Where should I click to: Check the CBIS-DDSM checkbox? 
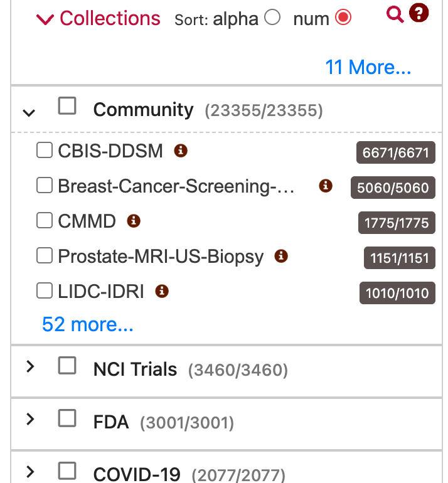45,150
